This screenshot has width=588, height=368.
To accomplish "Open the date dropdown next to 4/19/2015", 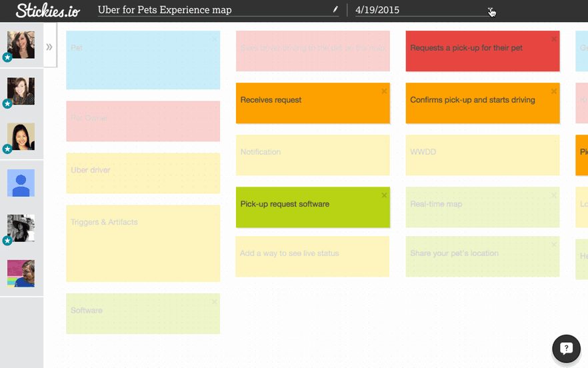I will [x=491, y=10].
